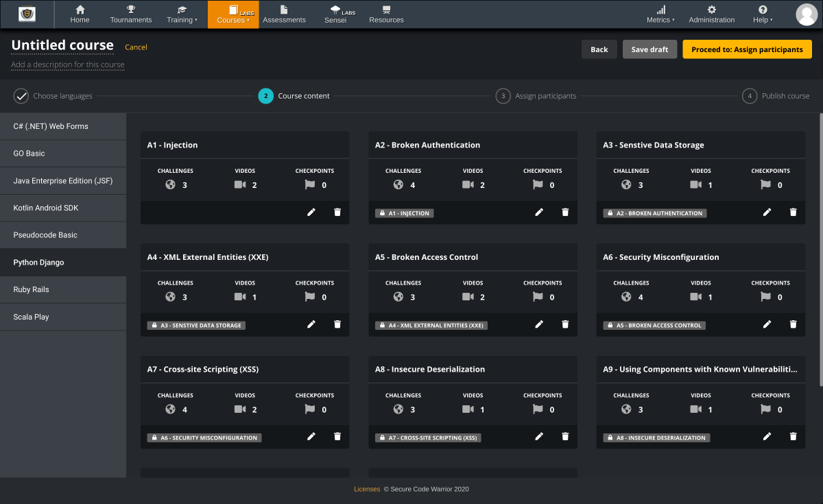Save the course as a draft

(x=649, y=49)
